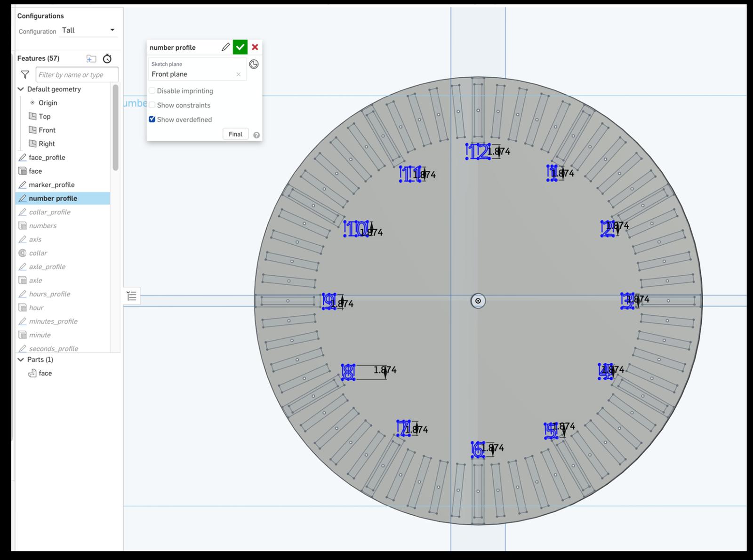753x560 pixels.
Task: Clear the Front plane selection
Action: pyautogui.click(x=239, y=74)
